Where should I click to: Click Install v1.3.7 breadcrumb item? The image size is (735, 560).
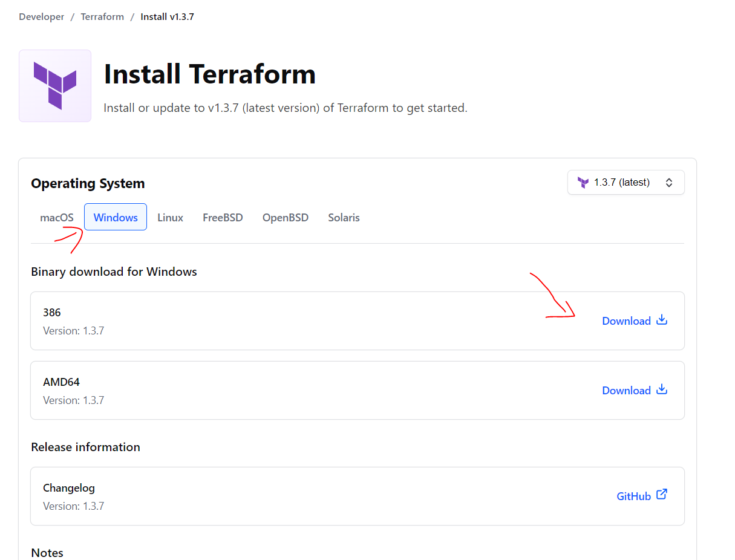coord(168,17)
